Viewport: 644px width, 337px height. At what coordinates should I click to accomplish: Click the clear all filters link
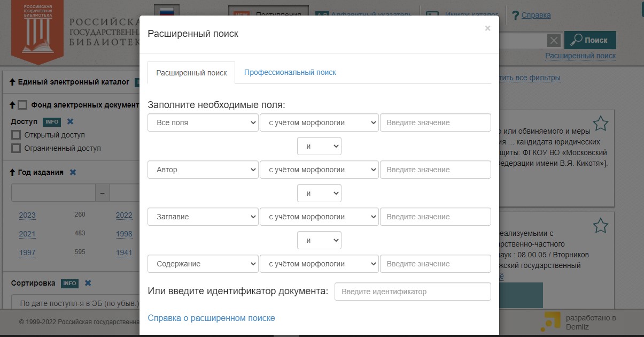529,78
